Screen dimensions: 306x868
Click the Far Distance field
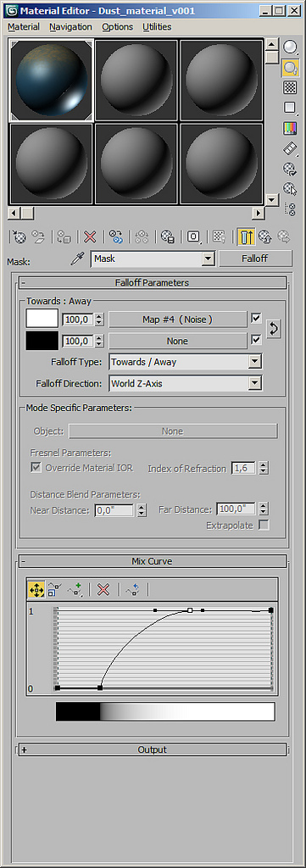tap(236, 509)
